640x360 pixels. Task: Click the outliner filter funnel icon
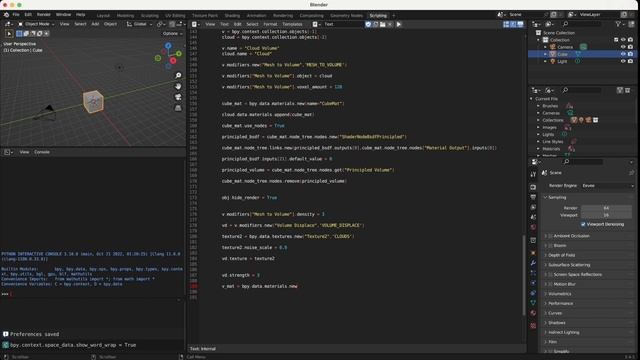click(619, 24)
